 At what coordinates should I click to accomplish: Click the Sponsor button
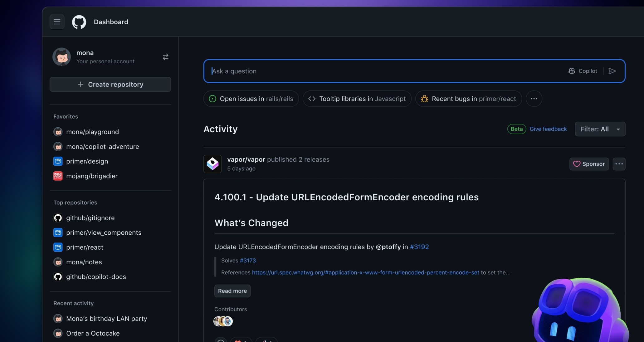[589, 164]
